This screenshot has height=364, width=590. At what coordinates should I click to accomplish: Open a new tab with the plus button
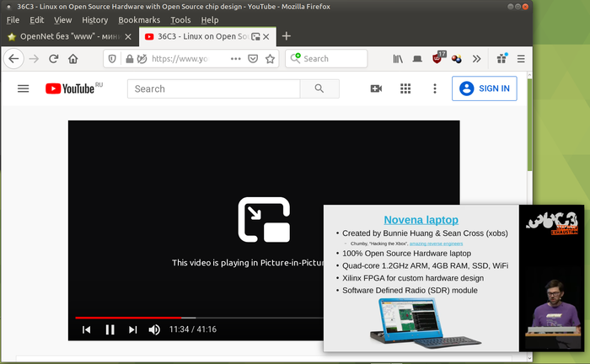287,36
